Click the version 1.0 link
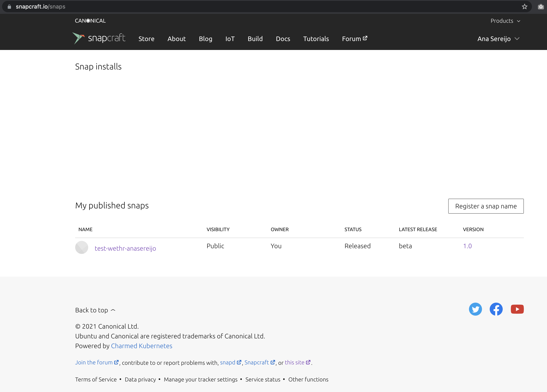This screenshot has height=392, width=547. click(467, 246)
